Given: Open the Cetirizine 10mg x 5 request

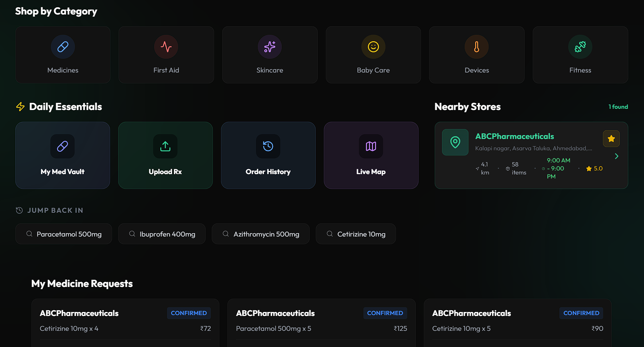Looking at the screenshot, I should coord(518,323).
